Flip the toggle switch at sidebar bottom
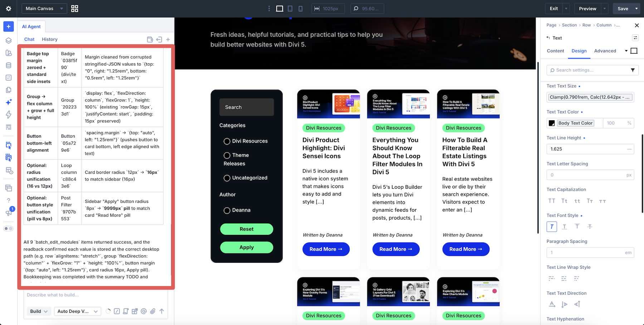This screenshot has width=644, height=325. pyautogui.click(x=9, y=228)
